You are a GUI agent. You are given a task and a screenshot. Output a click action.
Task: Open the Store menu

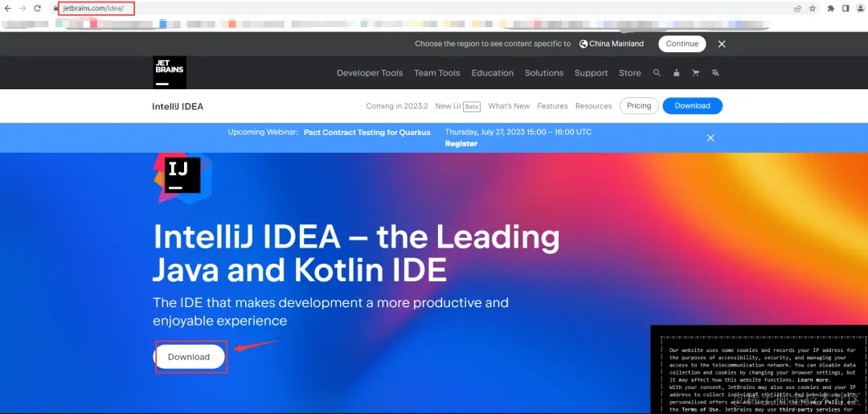click(x=630, y=73)
